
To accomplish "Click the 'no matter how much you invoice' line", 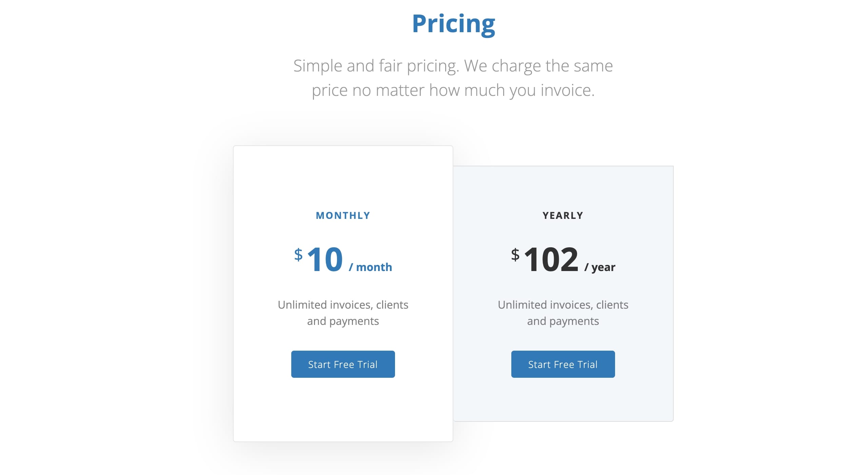I will pyautogui.click(x=453, y=90).
